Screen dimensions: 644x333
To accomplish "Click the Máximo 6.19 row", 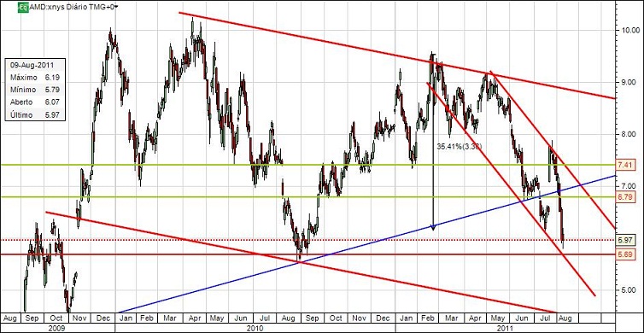I will [35, 77].
